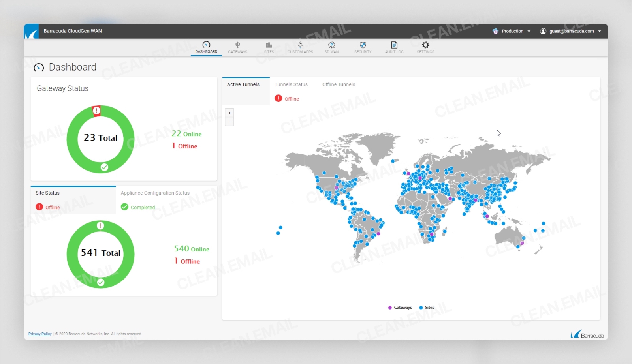Toggle Sites visibility in the map legend

tap(426, 307)
